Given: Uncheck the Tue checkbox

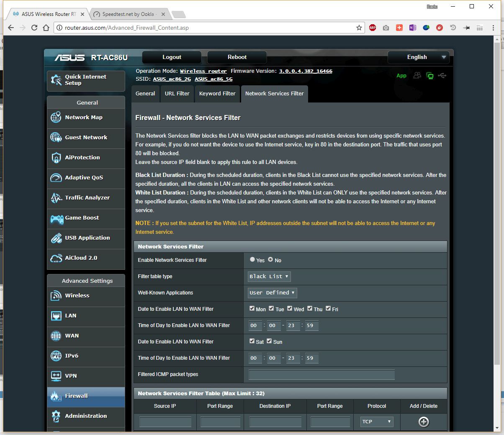Looking at the screenshot, I should click(x=271, y=309).
